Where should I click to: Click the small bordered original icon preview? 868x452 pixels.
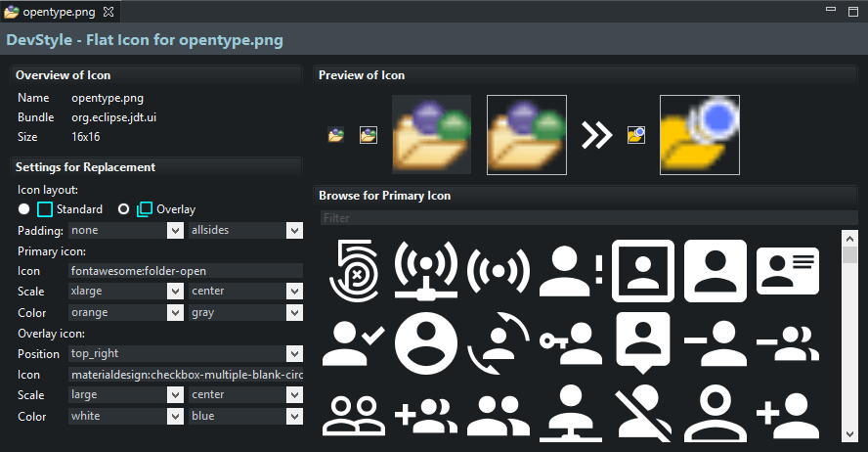pos(369,135)
